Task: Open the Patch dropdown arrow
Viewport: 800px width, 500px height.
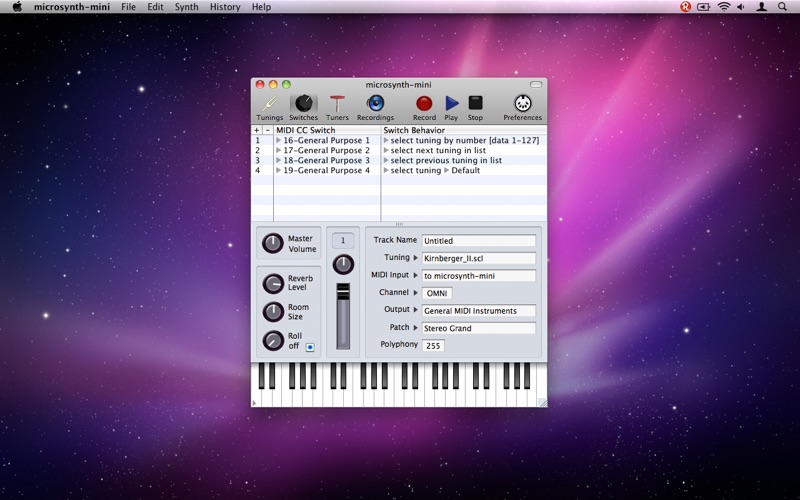Action: pyautogui.click(x=415, y=327)
